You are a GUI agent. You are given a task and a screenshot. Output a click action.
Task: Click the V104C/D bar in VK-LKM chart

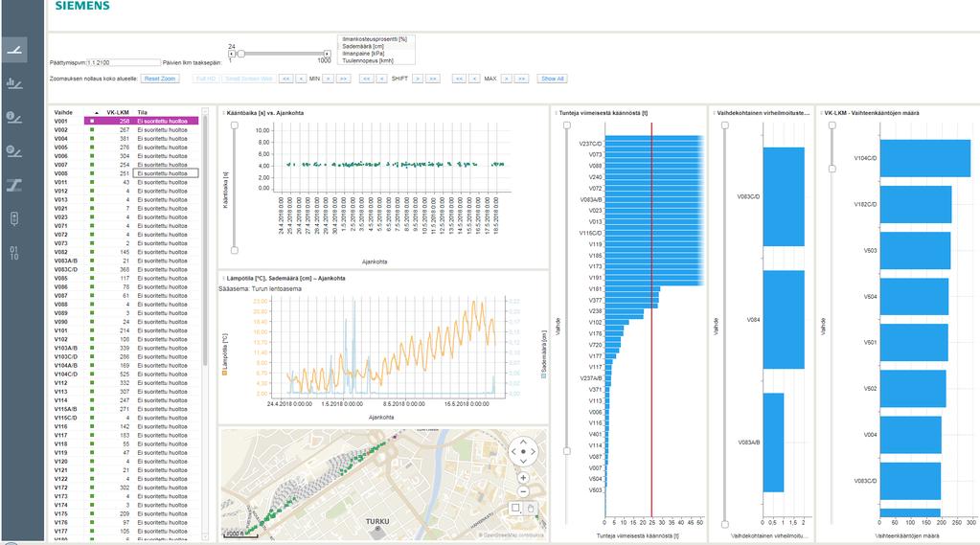(x=925, y=158)
